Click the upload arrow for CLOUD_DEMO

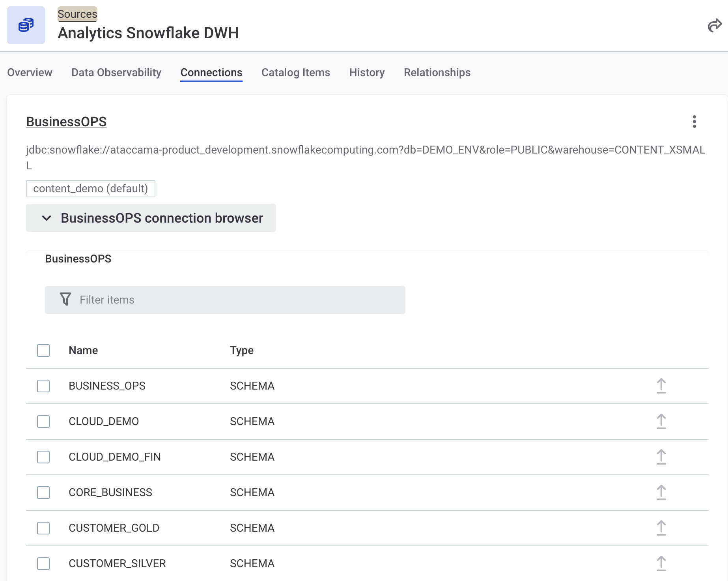661,422
